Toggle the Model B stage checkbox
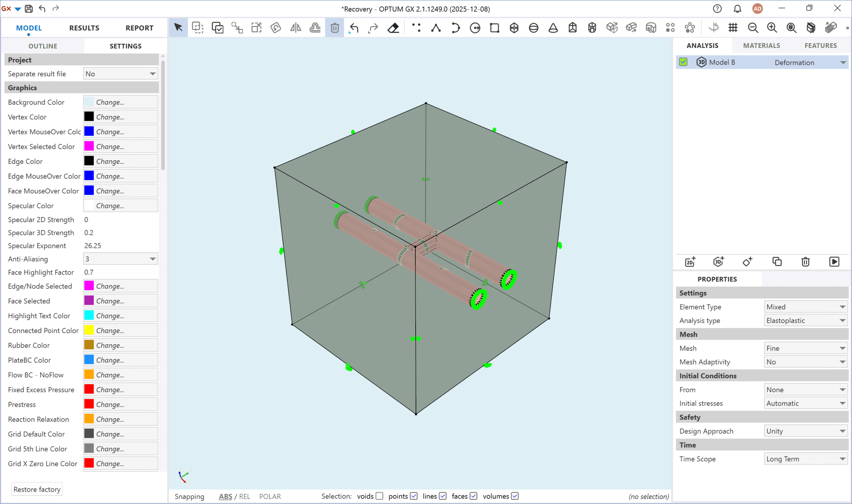 point(683,62)
